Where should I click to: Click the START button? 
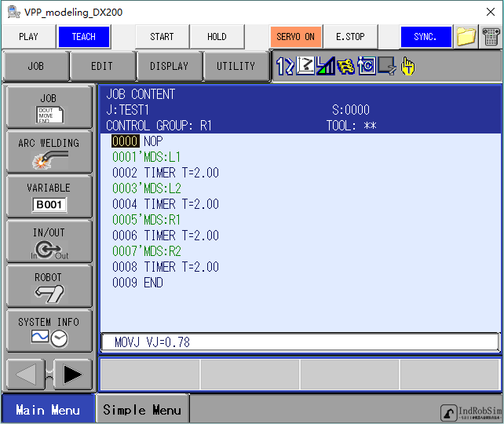162,37
